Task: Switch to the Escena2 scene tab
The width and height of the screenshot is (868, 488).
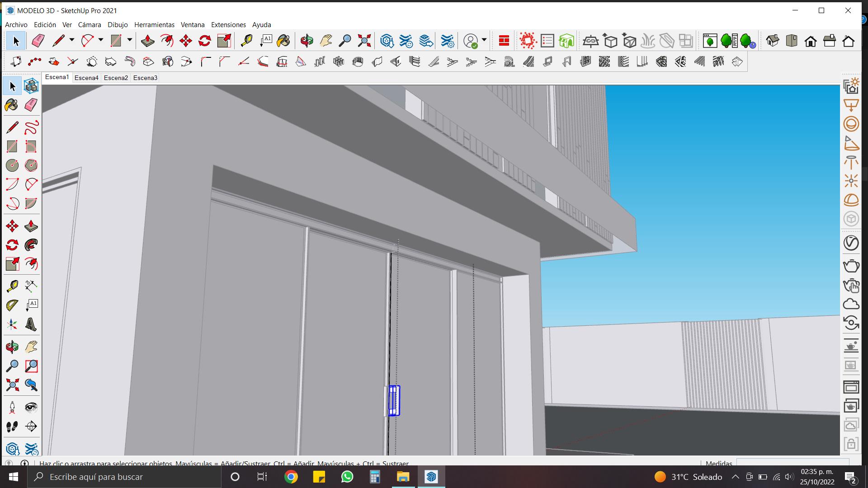Action: [116, 78]
